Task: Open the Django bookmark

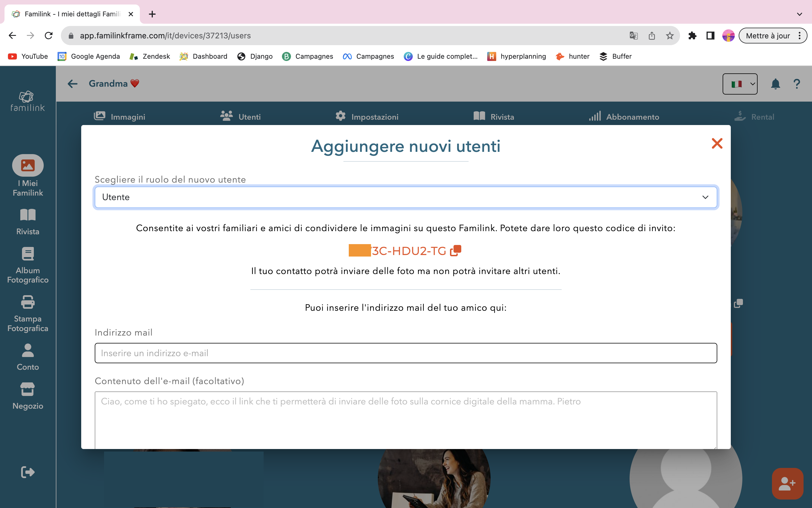Action: (x=255, y=56)
